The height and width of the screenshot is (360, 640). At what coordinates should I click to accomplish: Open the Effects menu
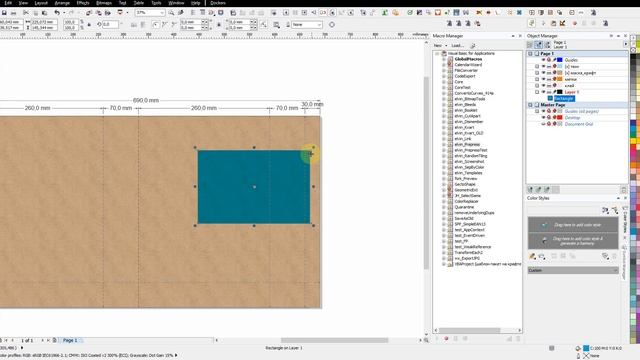coord(83,3)
